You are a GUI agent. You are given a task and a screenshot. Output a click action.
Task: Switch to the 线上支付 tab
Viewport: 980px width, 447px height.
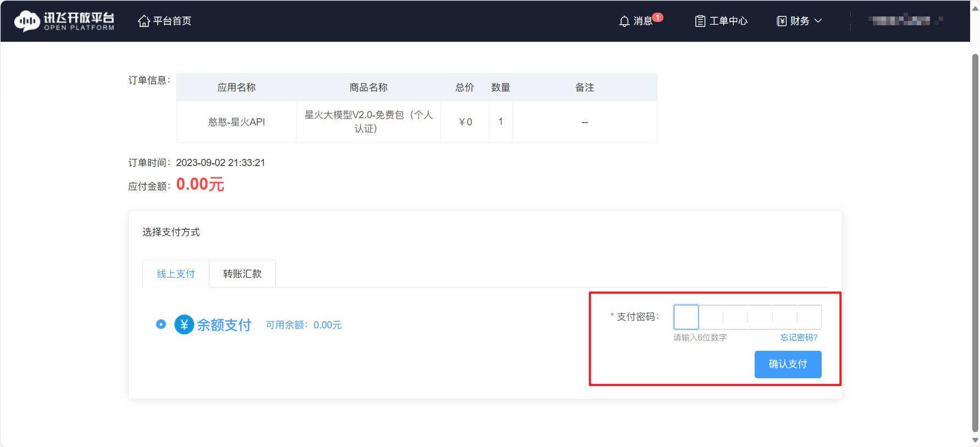(176, 274)
